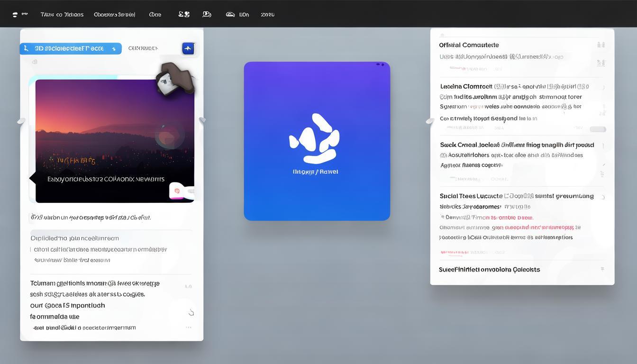Click the blue star icon button
This screenshot has height=364, width=637.
(188, 48)
